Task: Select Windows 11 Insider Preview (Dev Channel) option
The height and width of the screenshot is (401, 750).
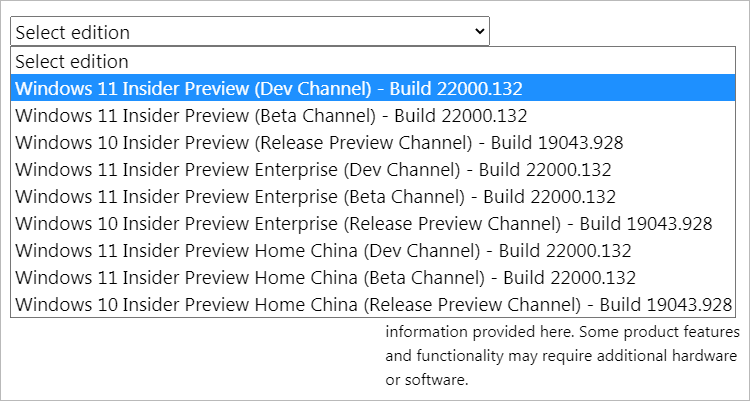Action: [373, 88]
